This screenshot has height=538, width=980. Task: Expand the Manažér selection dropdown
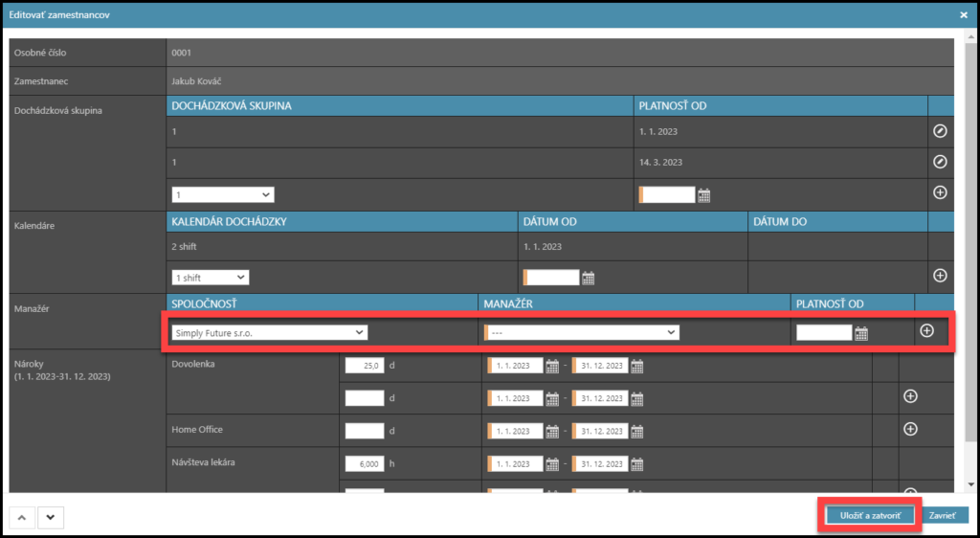coord(582,332)
